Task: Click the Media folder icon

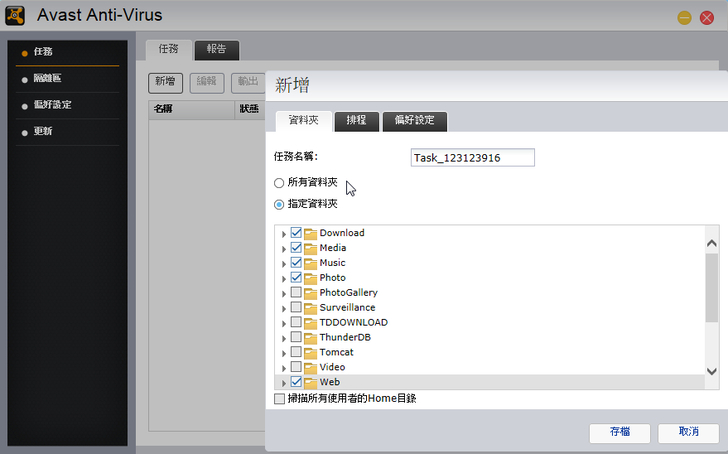Action: (x=311, y=248)
